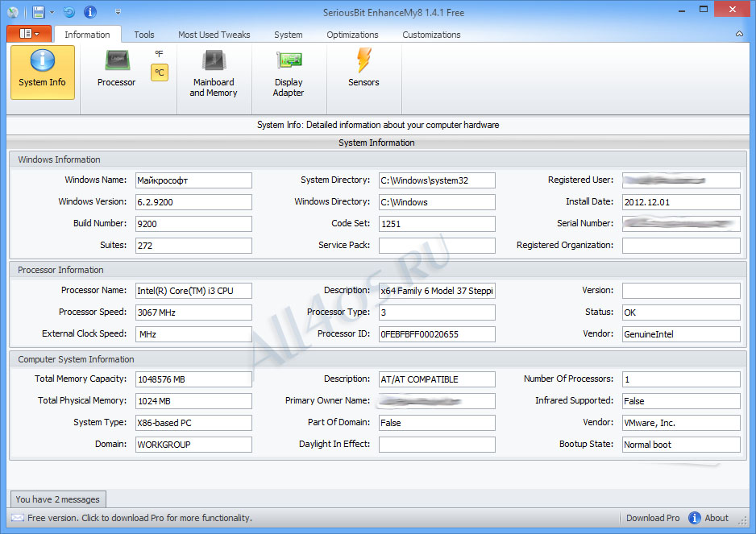The height and width of the screenshot is (534, 756).
Task: Collapse the ribbon with the chevron
Action: coord(739,34)
